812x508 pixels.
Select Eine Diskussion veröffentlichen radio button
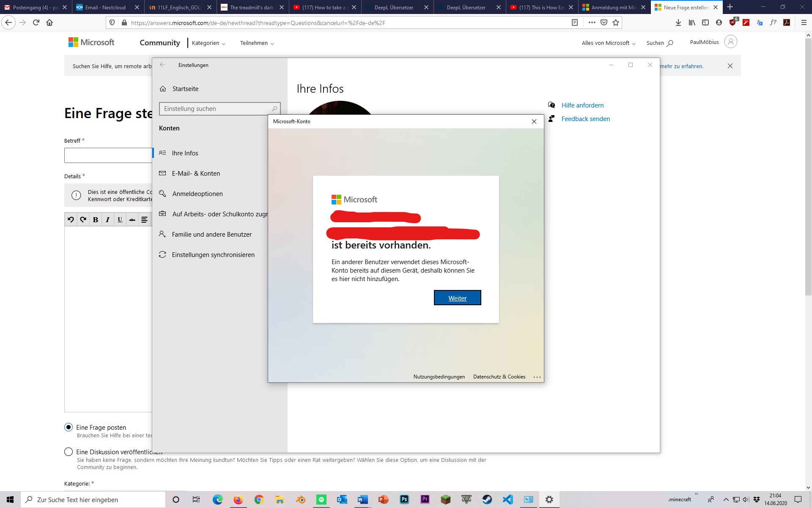pyautogui.click(x=69, y=452)
